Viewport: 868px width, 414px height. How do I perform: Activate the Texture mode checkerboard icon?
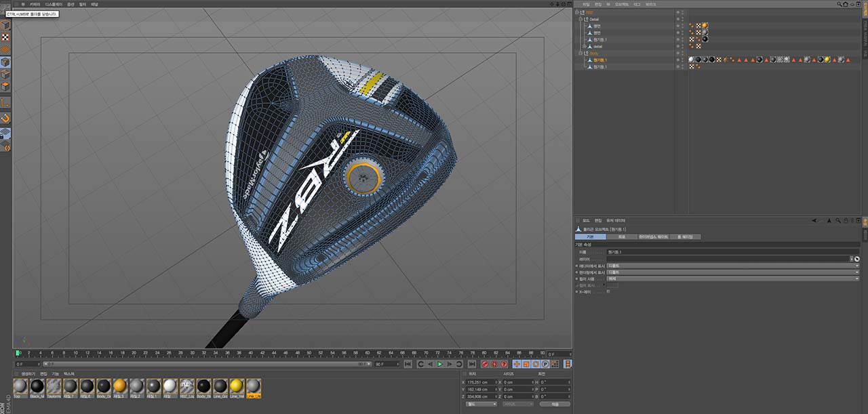click(x=5, y=37)
